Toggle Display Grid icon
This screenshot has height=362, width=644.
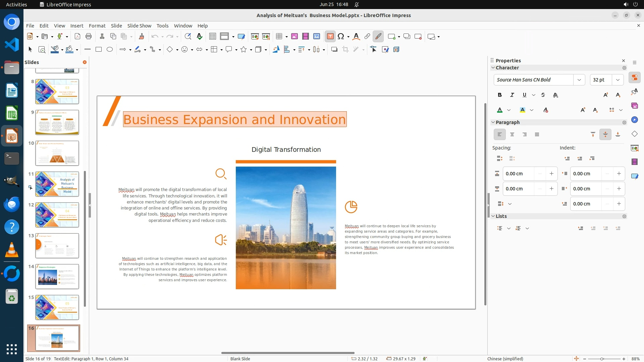click(212, 37)
